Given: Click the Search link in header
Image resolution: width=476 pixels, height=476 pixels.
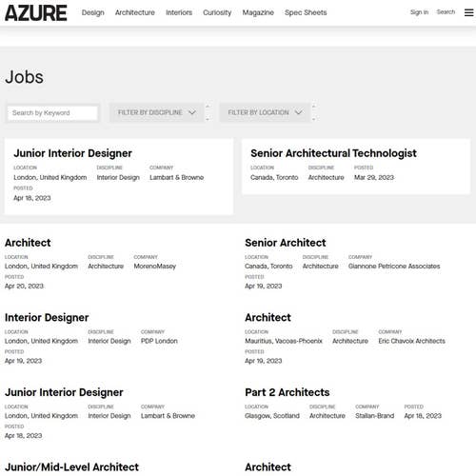Looking at the screenshot, I should click(x=446, y=12).
